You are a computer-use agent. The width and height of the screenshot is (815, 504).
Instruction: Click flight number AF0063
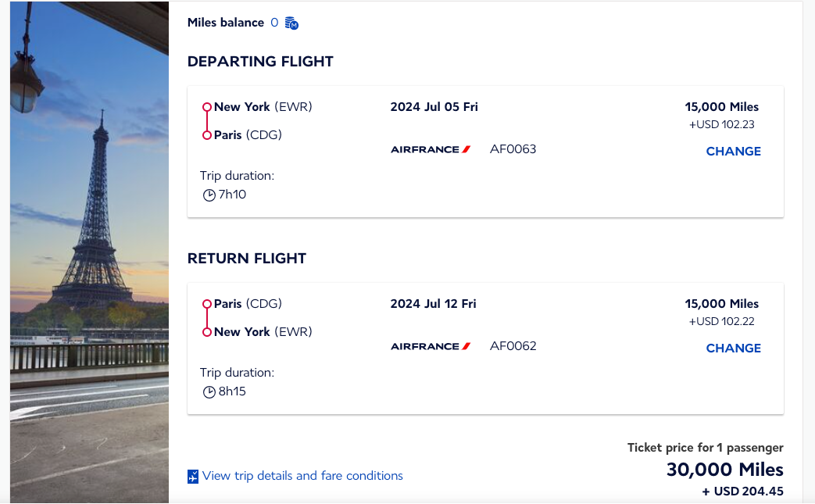point(513,148)
